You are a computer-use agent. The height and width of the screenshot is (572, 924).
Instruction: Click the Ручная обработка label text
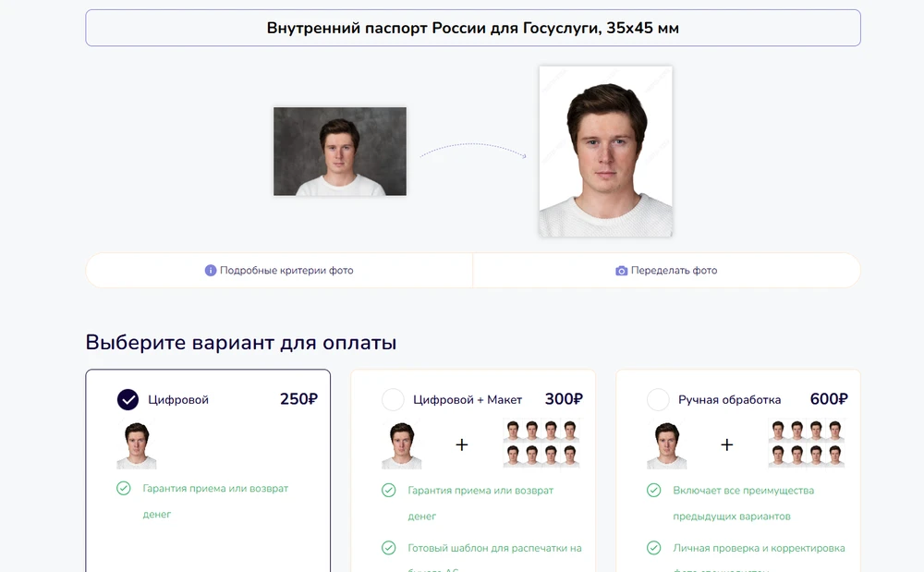[x=730, y=400]
